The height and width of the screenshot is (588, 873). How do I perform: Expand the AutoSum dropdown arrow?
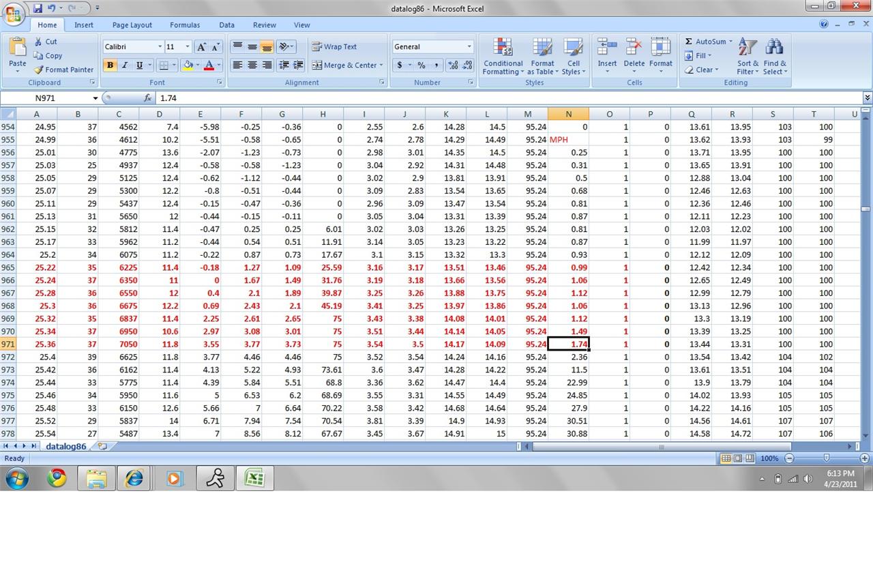(x=730, y=42)
